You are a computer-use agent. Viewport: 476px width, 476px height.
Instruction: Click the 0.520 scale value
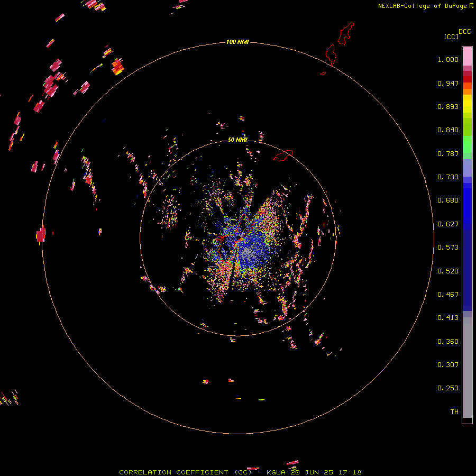[x=448, y=271]
